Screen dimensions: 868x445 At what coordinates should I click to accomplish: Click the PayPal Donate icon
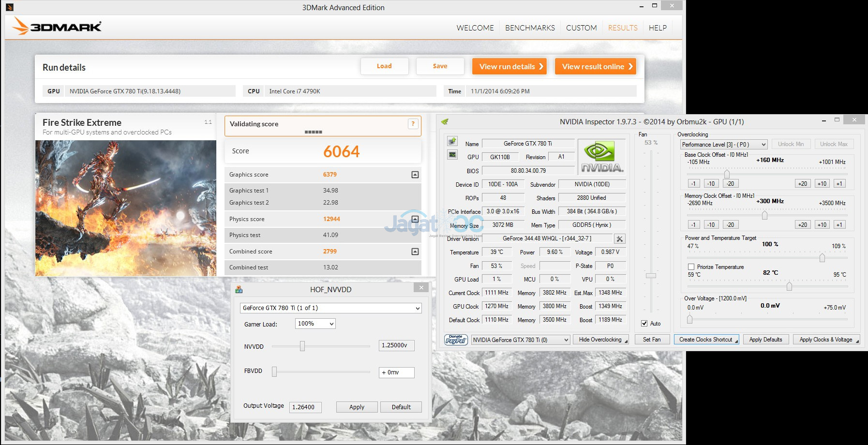tap(456, 340)
